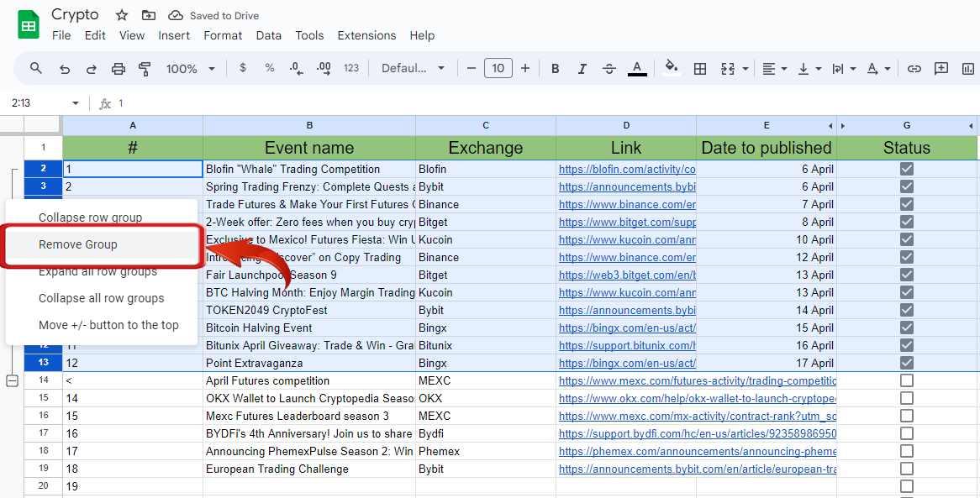Open the font family dropdown
Screen dimensions: 980x498
point(414,69)
